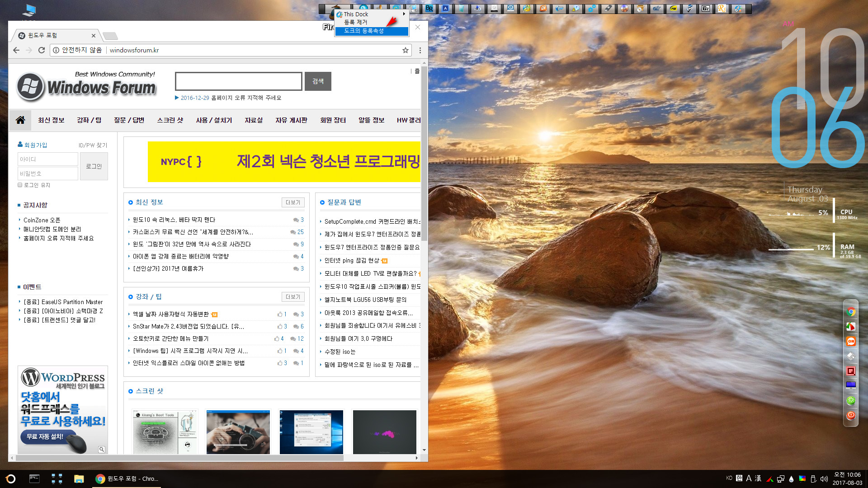
Task: Launch Chrome from the right side dock
Action: [x=851, y=312]
